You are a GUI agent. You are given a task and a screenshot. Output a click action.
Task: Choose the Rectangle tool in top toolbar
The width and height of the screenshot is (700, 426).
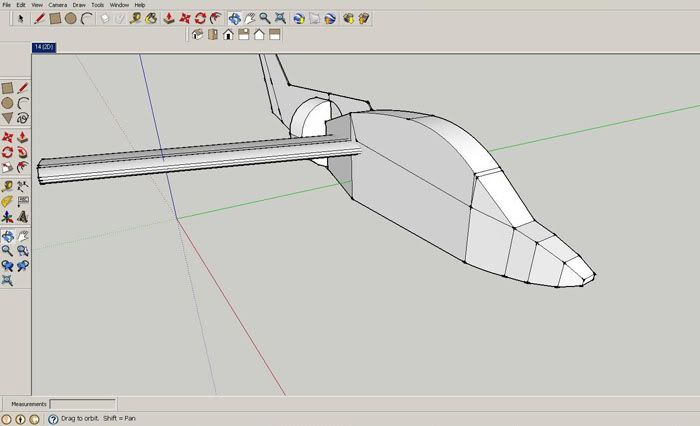click(x=55, y=19)
